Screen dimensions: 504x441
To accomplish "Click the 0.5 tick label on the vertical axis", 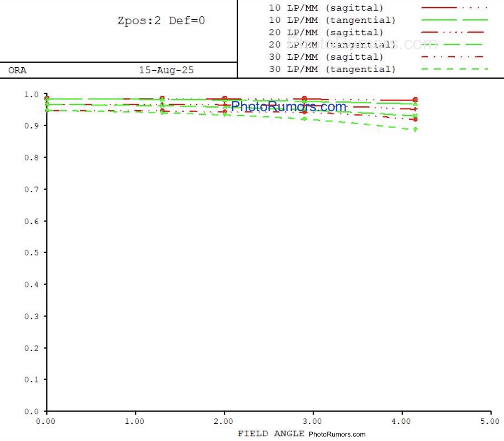I will point(31,253).
